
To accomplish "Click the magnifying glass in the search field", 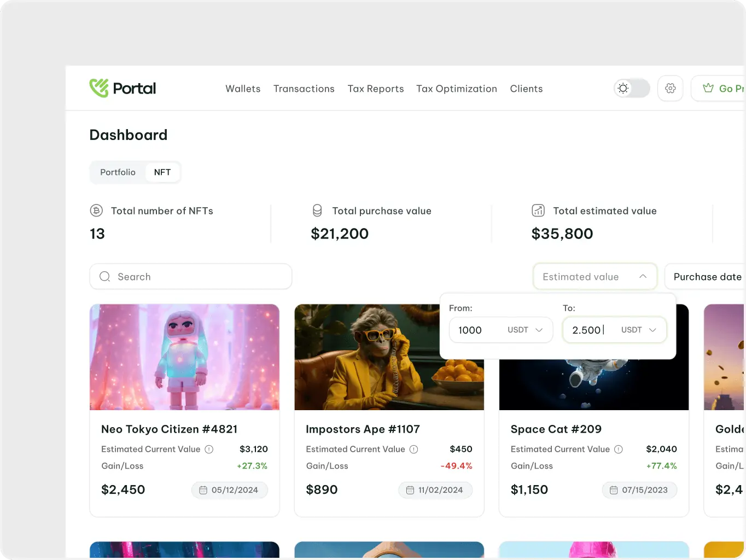I will (104, 277).
